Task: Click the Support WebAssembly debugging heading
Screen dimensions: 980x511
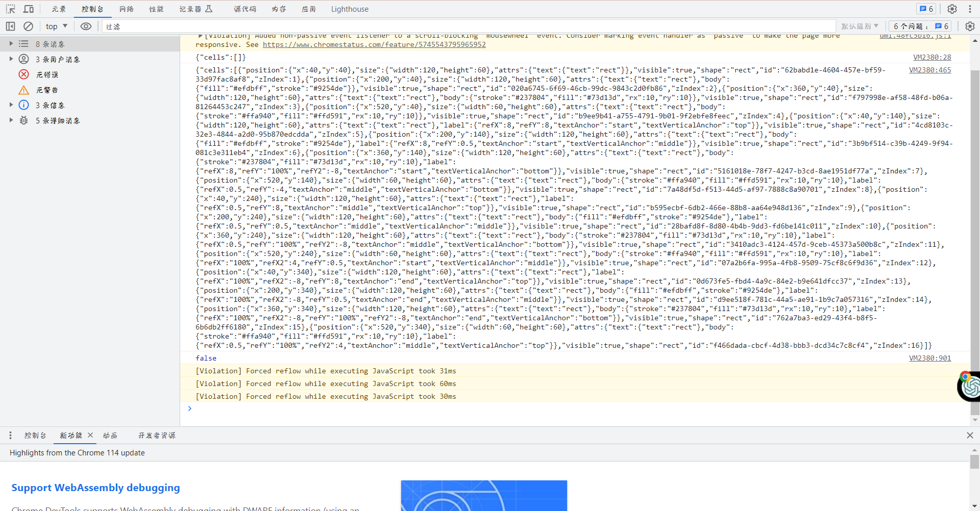Action: point(95,488)
